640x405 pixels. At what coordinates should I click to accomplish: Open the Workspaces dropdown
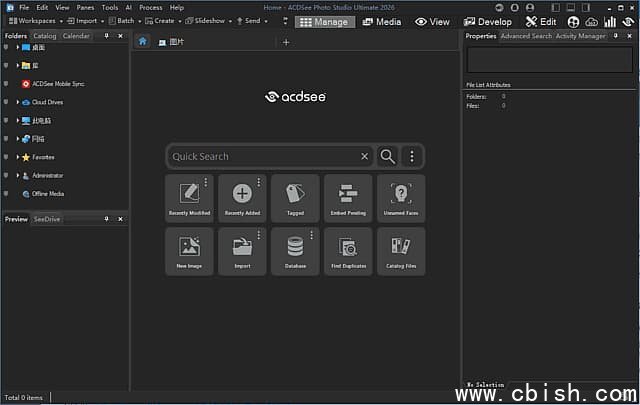click(x=38, y=21)
